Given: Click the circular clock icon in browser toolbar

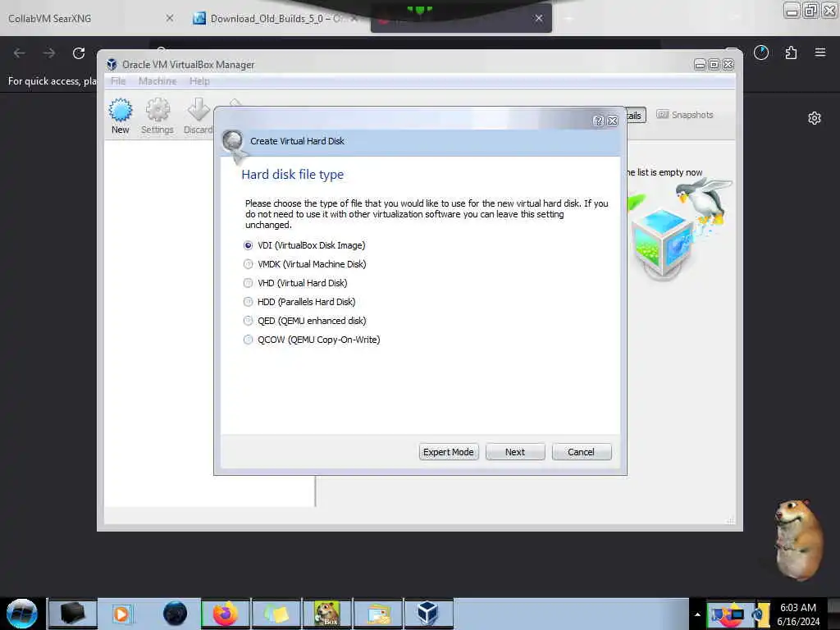Looking at the screenshot, I should 761,52.
